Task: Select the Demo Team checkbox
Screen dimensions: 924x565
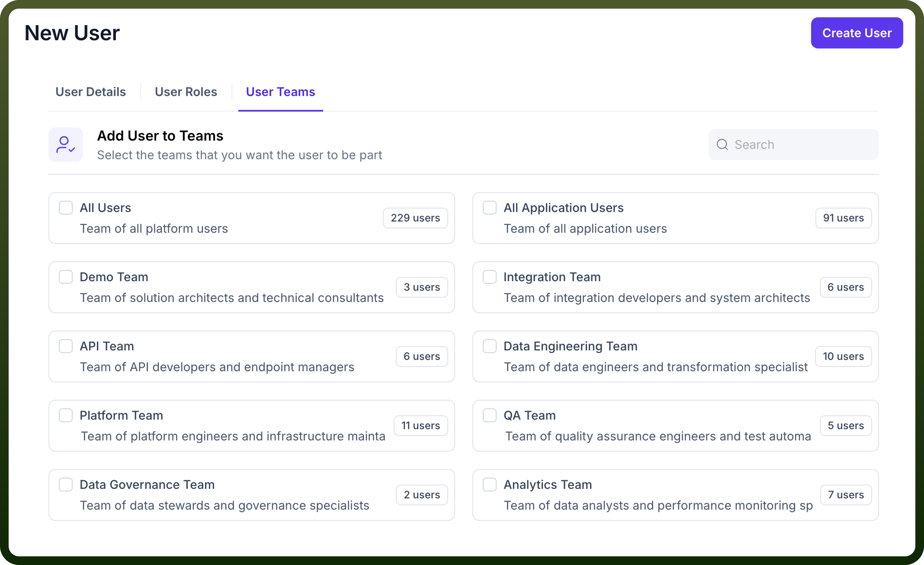Action: (x=66, y=277)
